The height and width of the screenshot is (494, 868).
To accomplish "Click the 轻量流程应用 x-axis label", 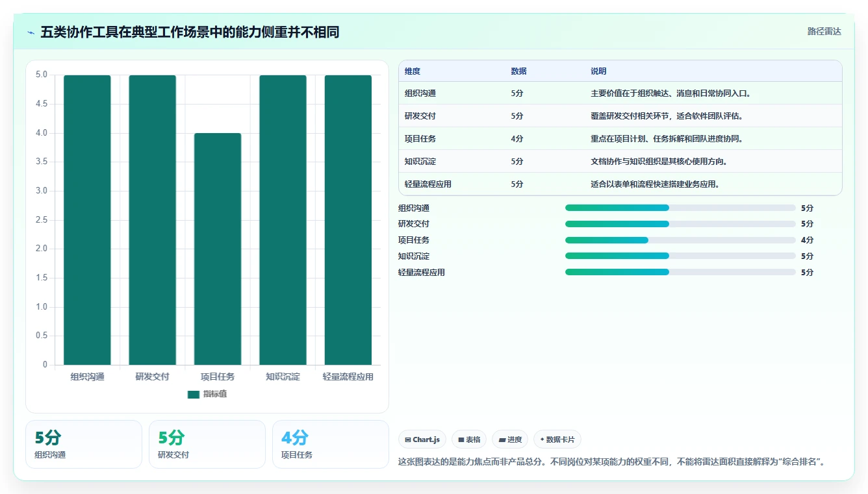I will pyautogui.click(x=348, y=377).
